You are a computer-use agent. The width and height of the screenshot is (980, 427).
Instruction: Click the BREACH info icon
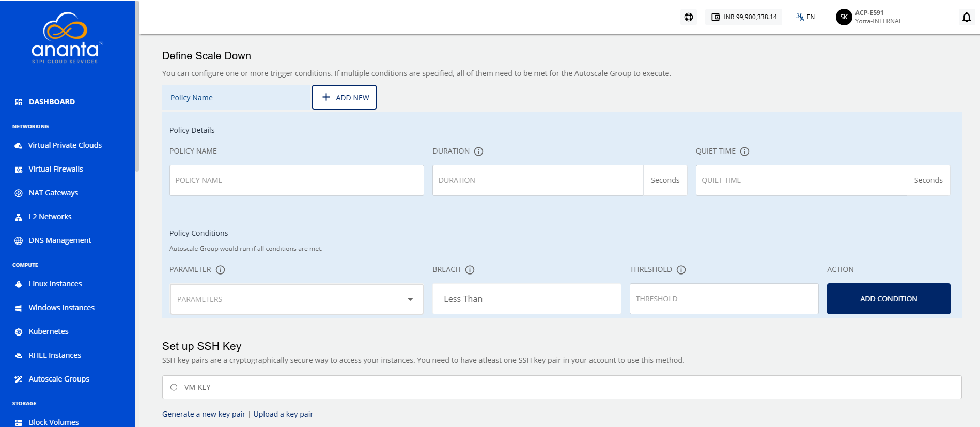pyautogui.click(x=470, y=270)
